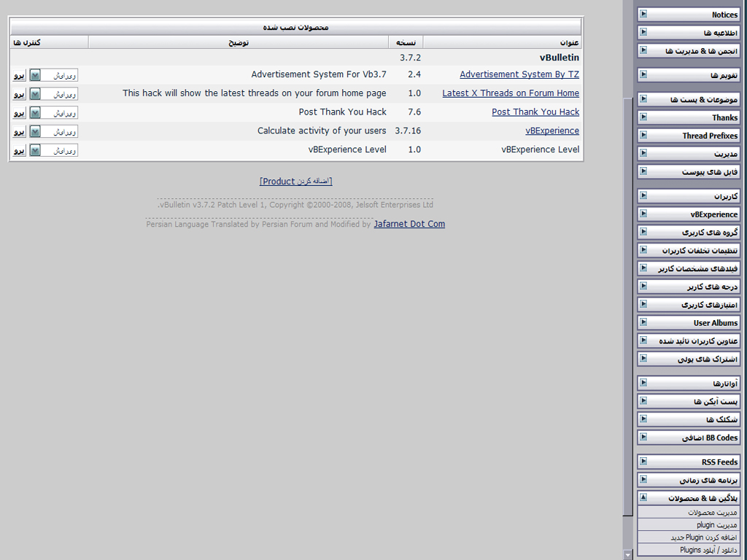Expand the Thanks section arrow icon
Viewport: 747px width, 560px height.
[x=643, y=117]
